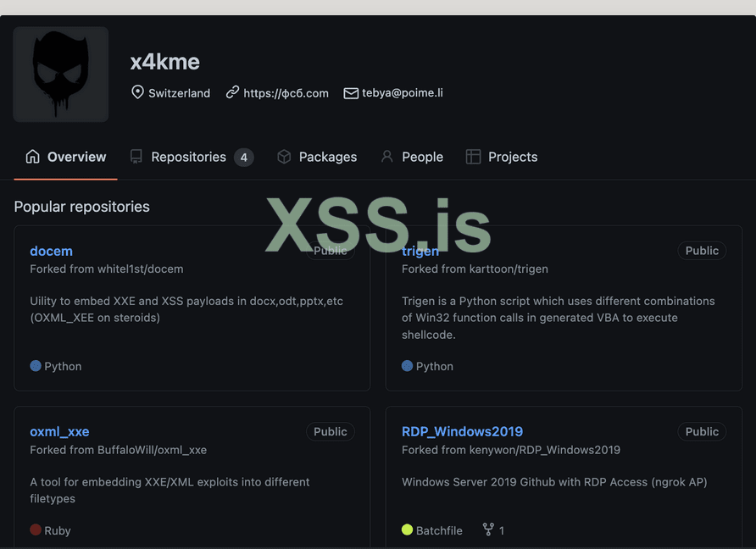Open the RDP_Windows2019 repository link
The image size is (756, 549).
coord(462,431)
